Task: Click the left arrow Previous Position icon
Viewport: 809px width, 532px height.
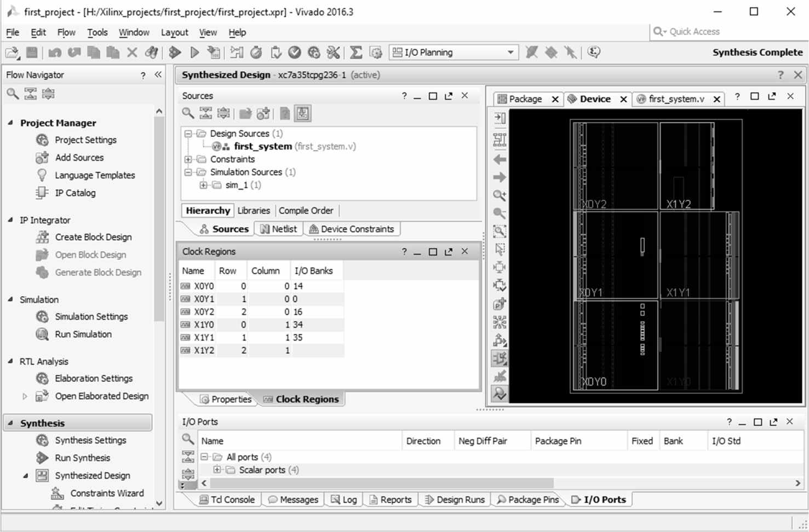Action: [500, 160]
